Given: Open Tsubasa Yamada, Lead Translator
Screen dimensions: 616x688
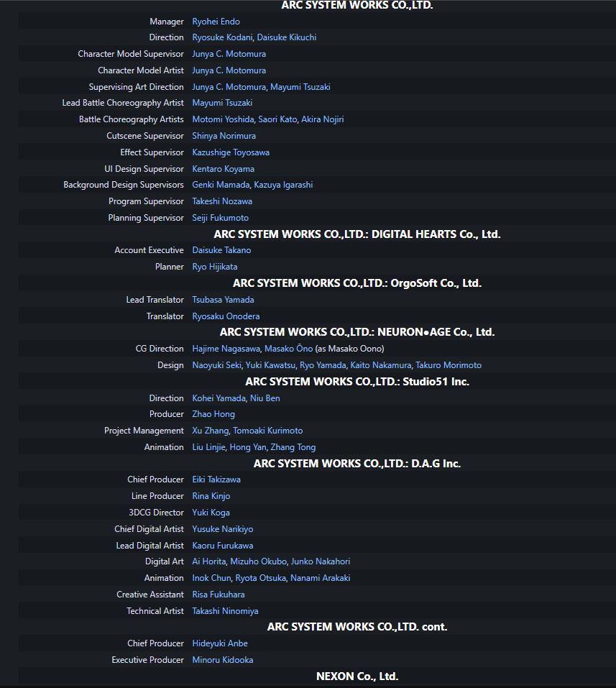Looking at the screenshot, I should [223, 300].
